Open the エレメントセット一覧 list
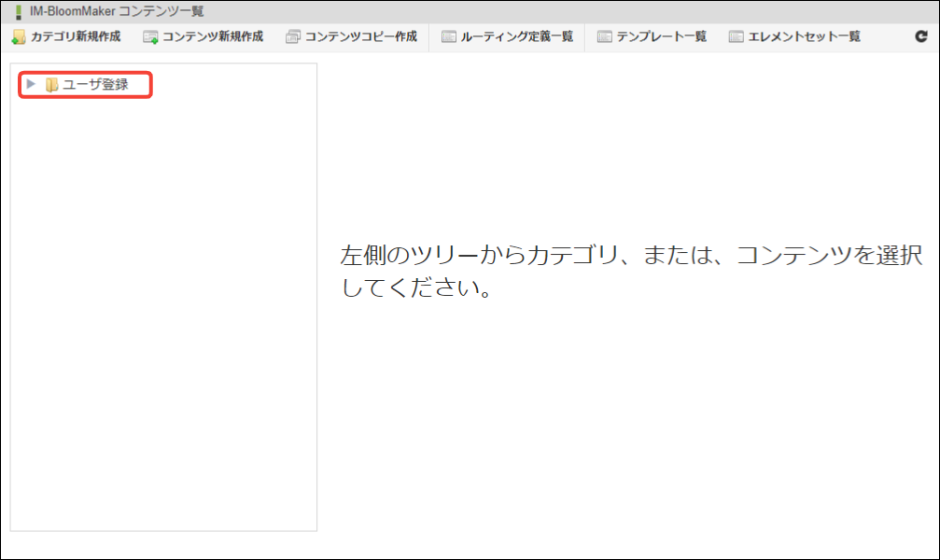 (x=794, y=36)
